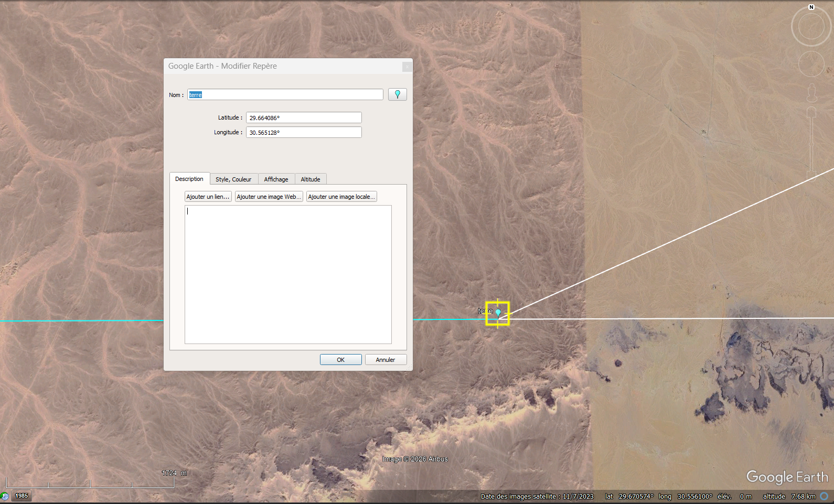Click the Ajouter un lien button
834x504 pixels.
coord(208,197)
